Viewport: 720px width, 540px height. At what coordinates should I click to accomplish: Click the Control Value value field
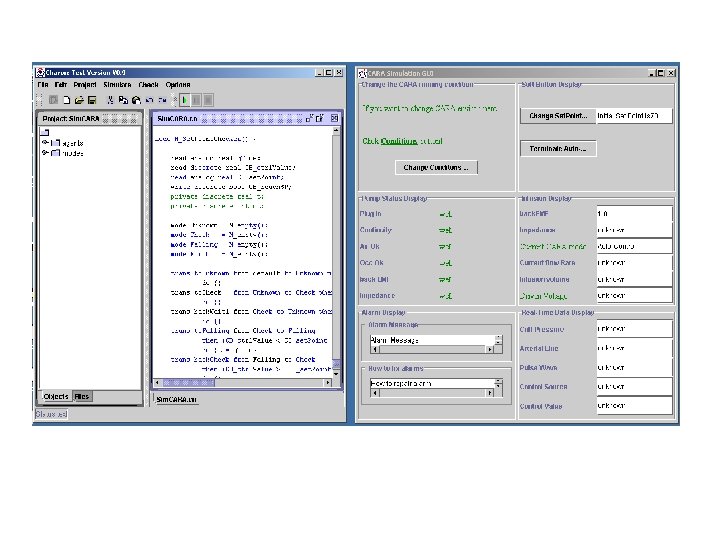[634, 406]
